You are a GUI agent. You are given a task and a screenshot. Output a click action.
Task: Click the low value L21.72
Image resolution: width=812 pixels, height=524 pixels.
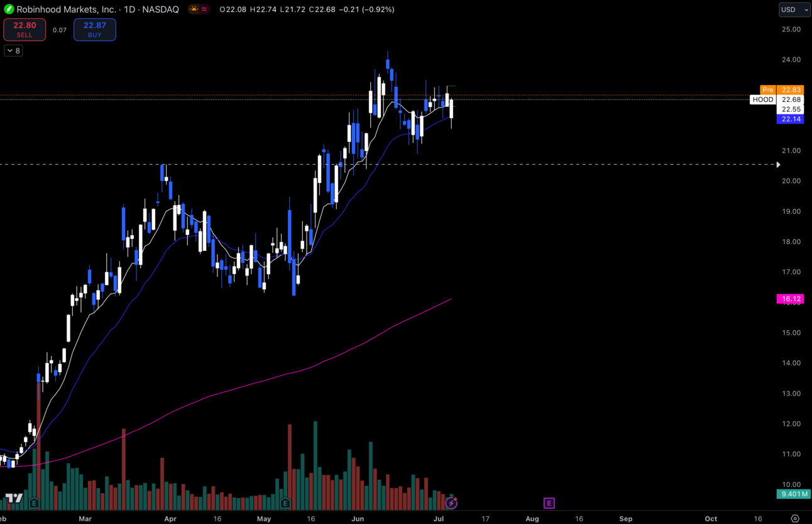pos(292,9)
